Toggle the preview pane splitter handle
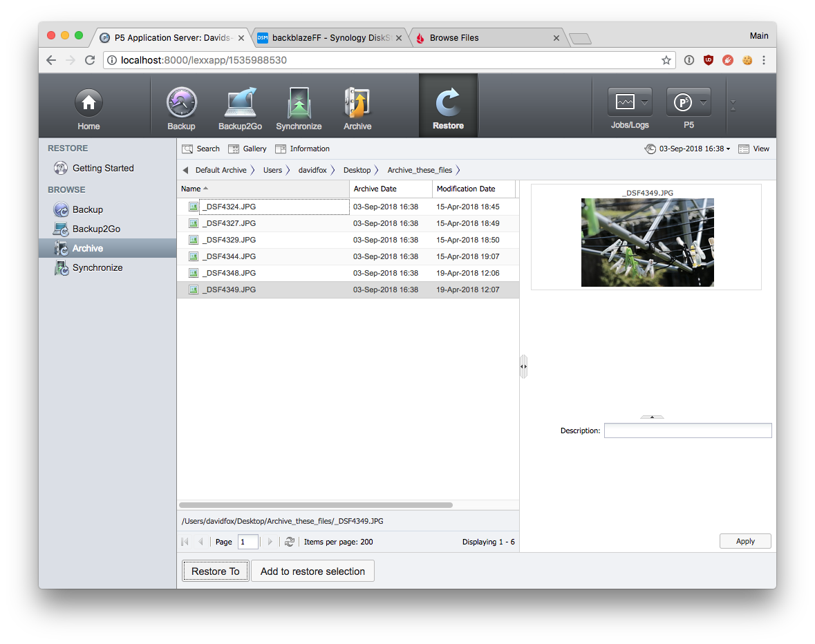This screenshot has width=815, height=644. (523, 367)
